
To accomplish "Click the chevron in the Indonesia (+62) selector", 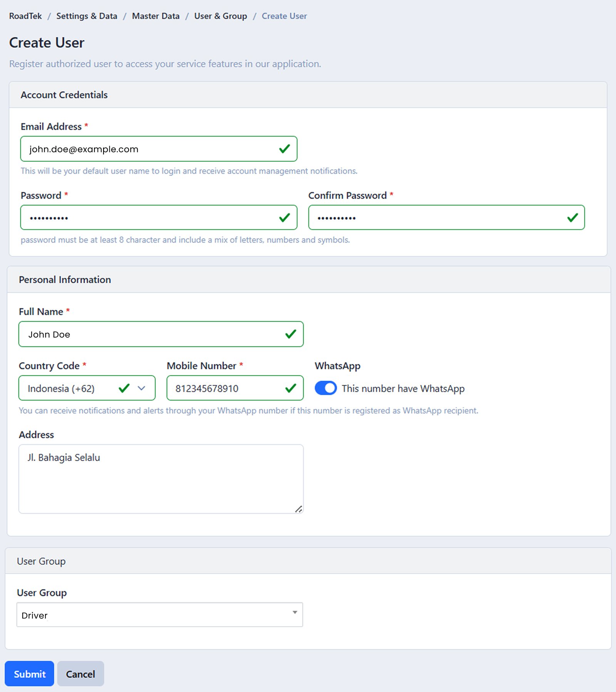I will click(x=142, y=388).
